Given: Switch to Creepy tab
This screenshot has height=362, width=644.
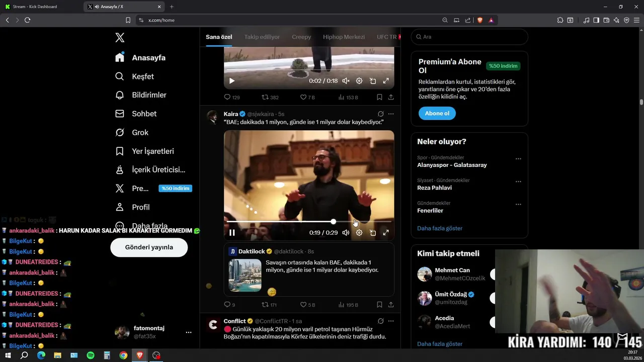Looking at the screenshot, I should 301,37.
